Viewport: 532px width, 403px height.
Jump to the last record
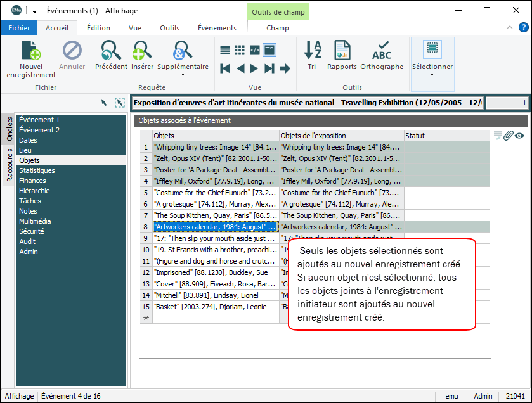[x=269, y=68]
